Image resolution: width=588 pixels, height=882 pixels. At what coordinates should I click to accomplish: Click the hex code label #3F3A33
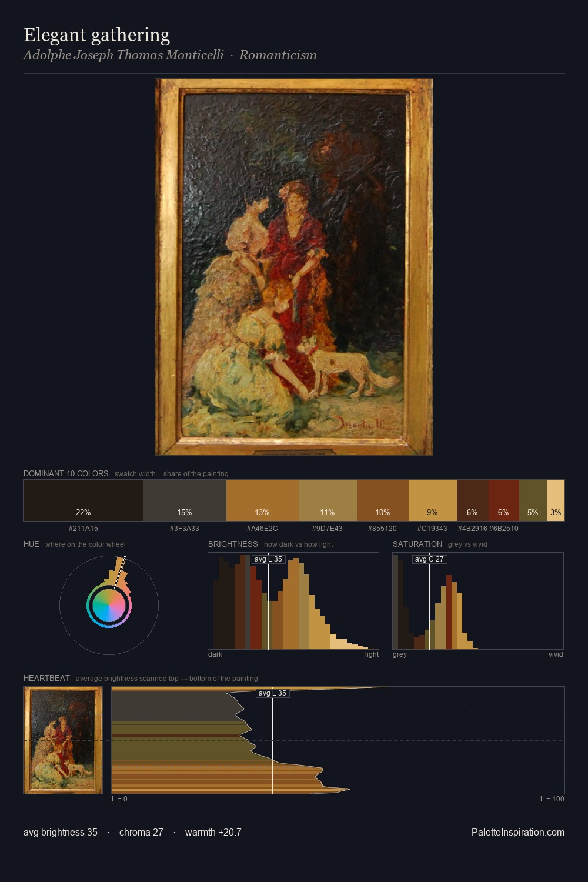[x=185, y=529]
